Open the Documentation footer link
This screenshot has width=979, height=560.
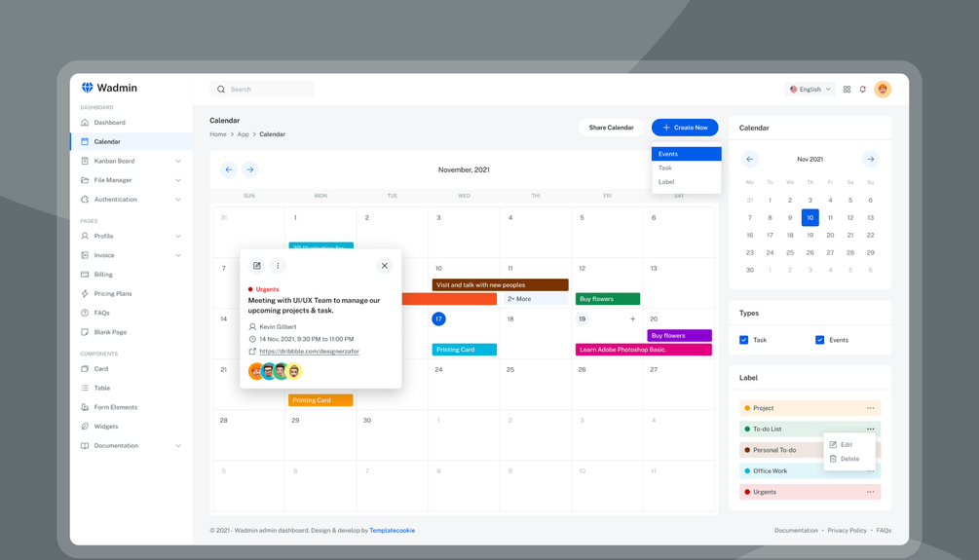click(796, 531)
